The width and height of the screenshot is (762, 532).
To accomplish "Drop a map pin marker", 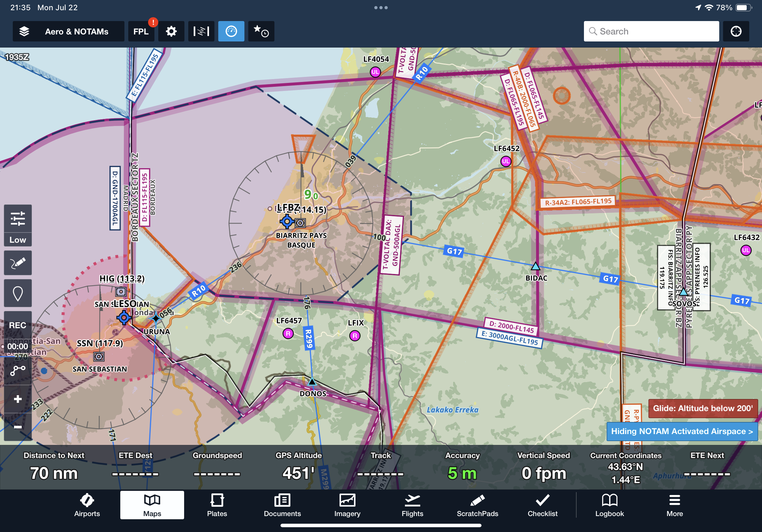I will pyautogui.click(x=18, y=293).
